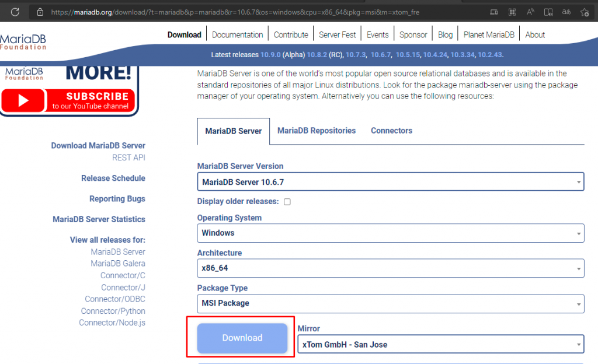This screenshot has height=364, width=598.
Task: Choose a different Mirror from dropdown
Action: click(x=440, y=344)
